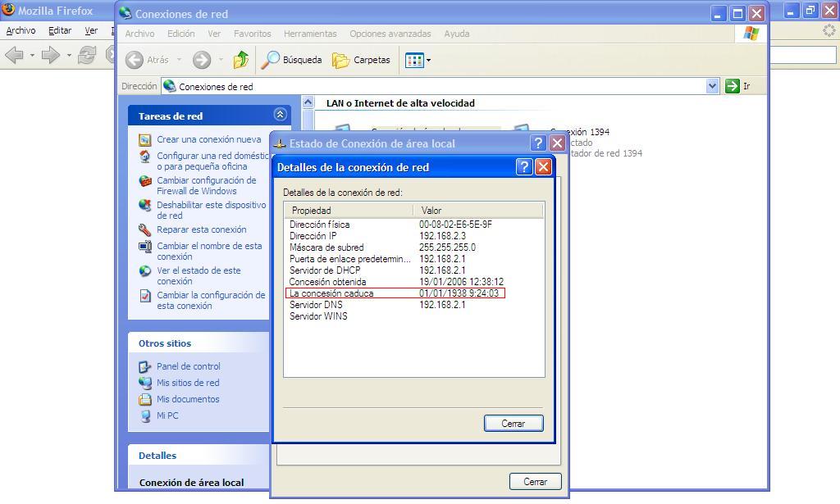This screenshot has width=840, height=504.
Task: Open Ayuda menu
Action: click(456, 34)
